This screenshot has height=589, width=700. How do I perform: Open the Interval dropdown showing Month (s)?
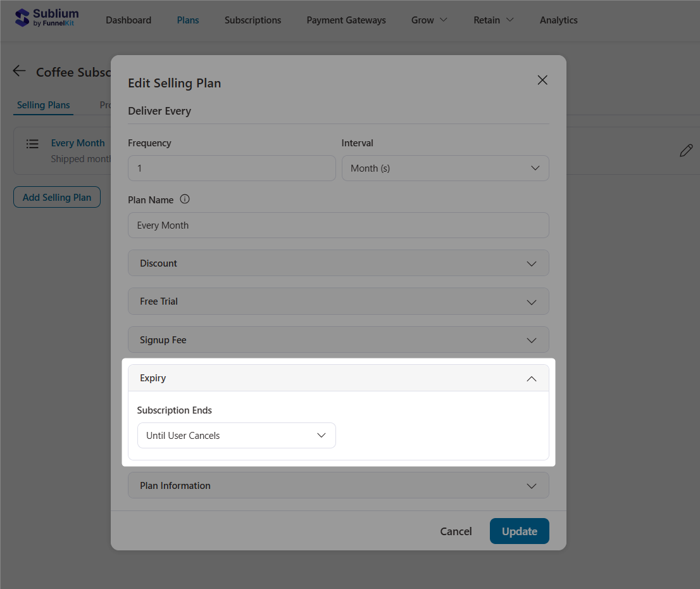tap(445, 168)
